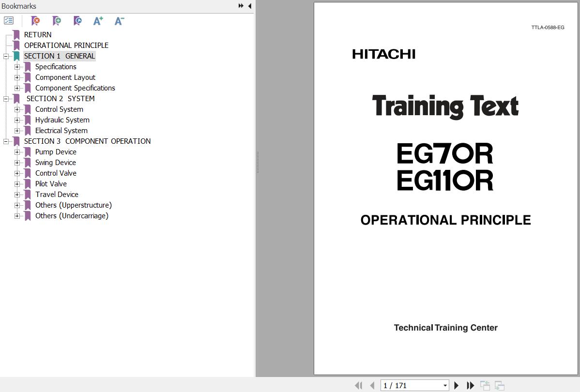Collapse SECTION 3 COMPONENT OPERATION

pyautogui.click(x=6, y=141)
